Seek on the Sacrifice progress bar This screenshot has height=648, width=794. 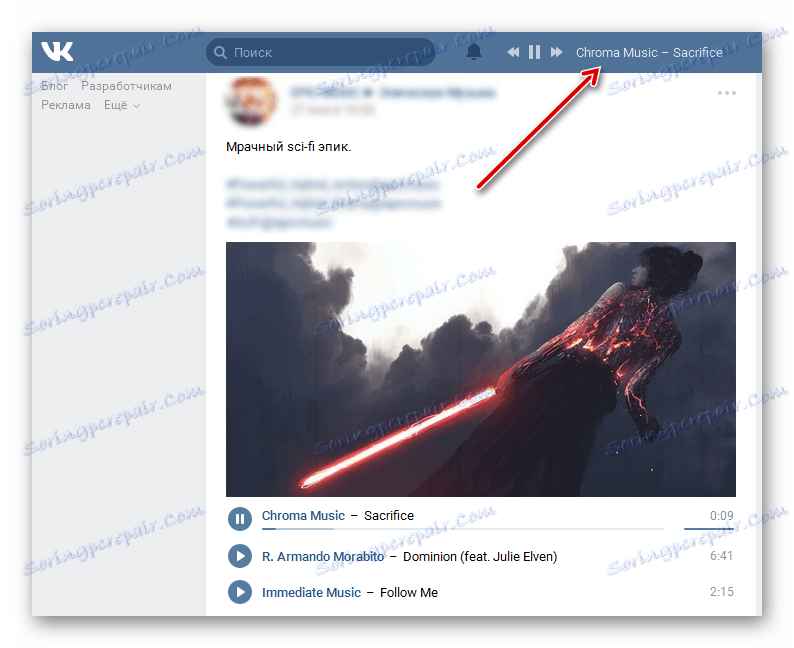463,529
